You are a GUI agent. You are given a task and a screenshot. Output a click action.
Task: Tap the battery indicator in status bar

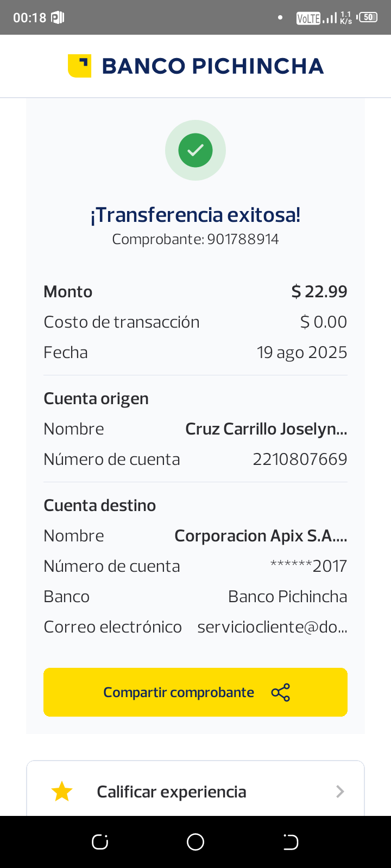click(x=368, y=17)
